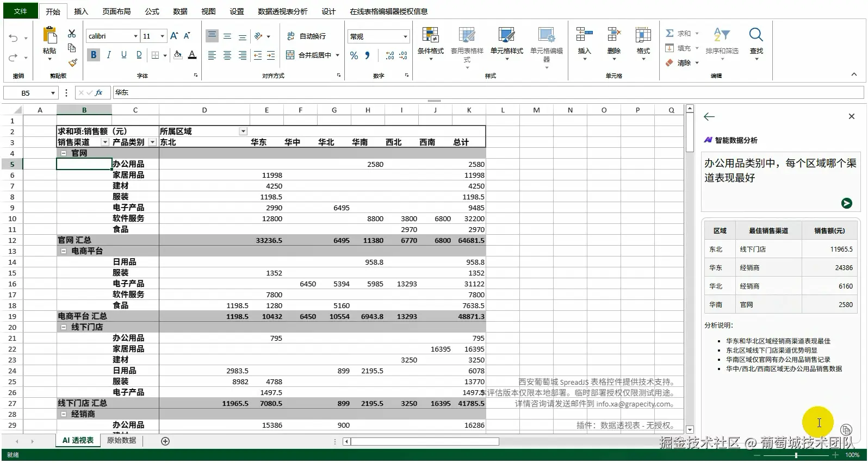
Task: Align text left
Action: (x=212, y=55)
